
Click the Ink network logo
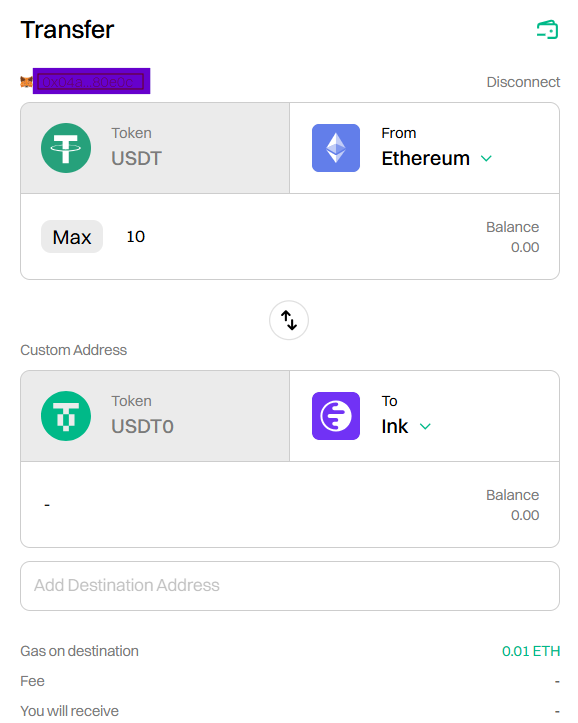(x=336, y=416)
